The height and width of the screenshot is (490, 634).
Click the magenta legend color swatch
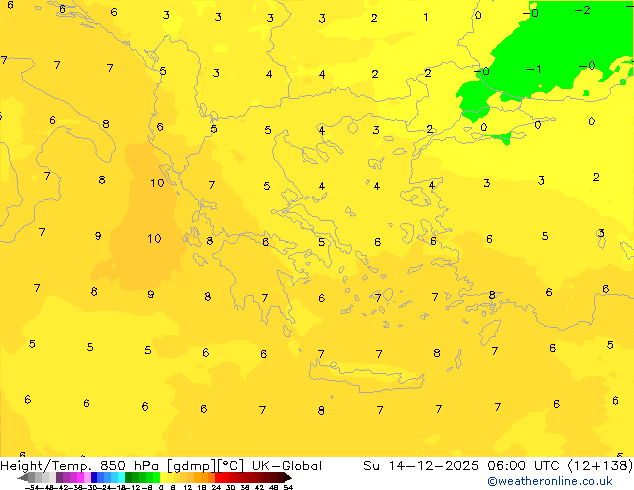80,477
